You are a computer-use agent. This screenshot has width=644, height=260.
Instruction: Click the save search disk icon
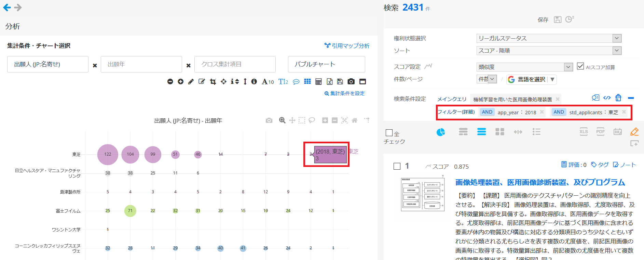pyautogui.click(x=558, y=19)
